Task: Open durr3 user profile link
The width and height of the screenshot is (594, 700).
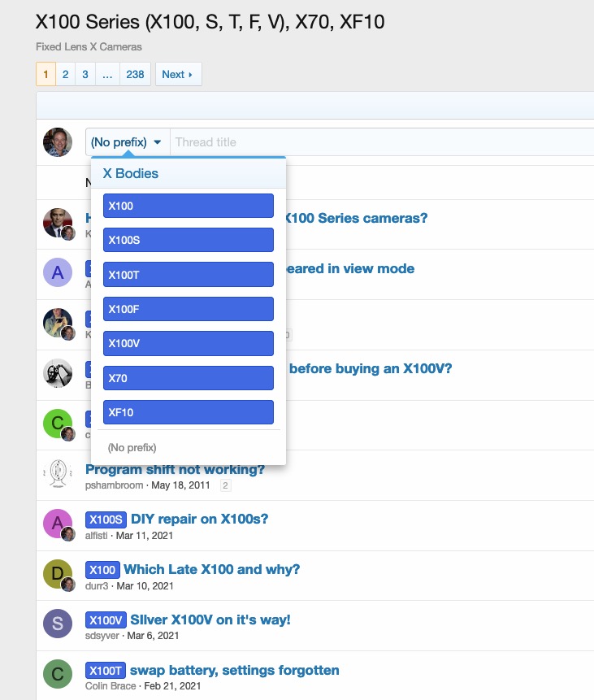Action: click(x=97, y=585)
